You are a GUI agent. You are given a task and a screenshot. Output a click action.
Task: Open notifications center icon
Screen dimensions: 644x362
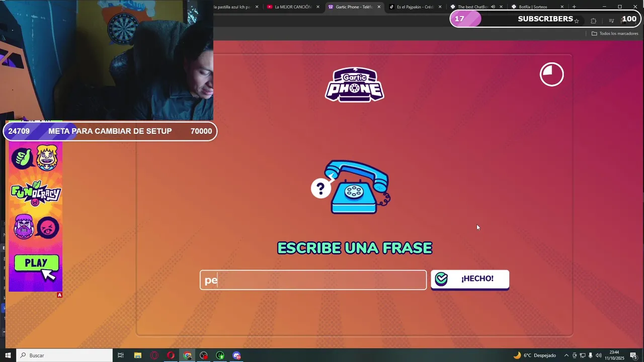point(633,355)
